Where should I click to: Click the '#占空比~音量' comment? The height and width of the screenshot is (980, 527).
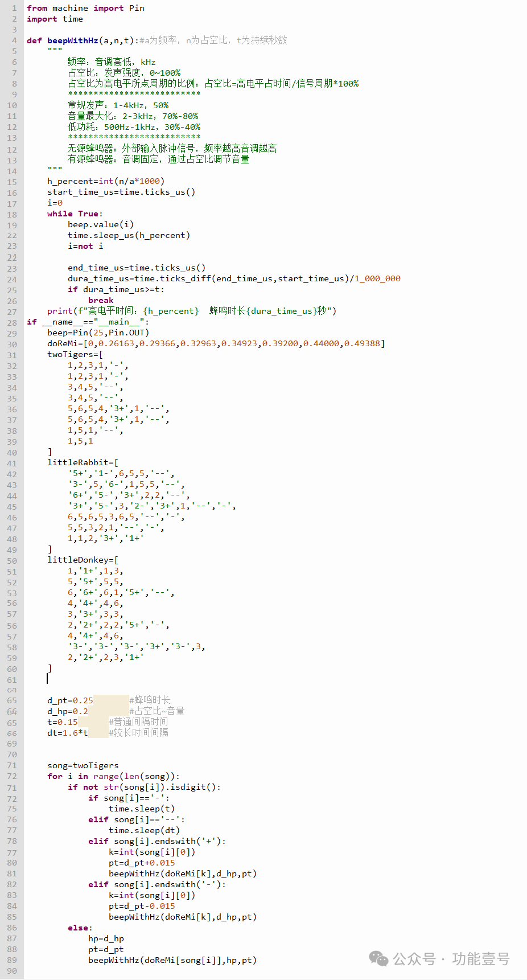click(157, 711)
